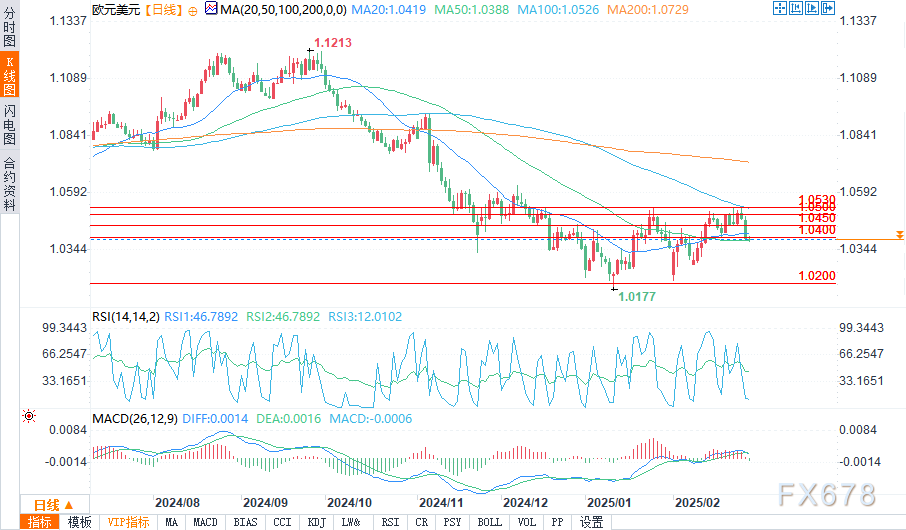Open the 闪电图 side tab
Image resolution: width=906 pixels, height=530 pixels.
[x=9, y=124]
